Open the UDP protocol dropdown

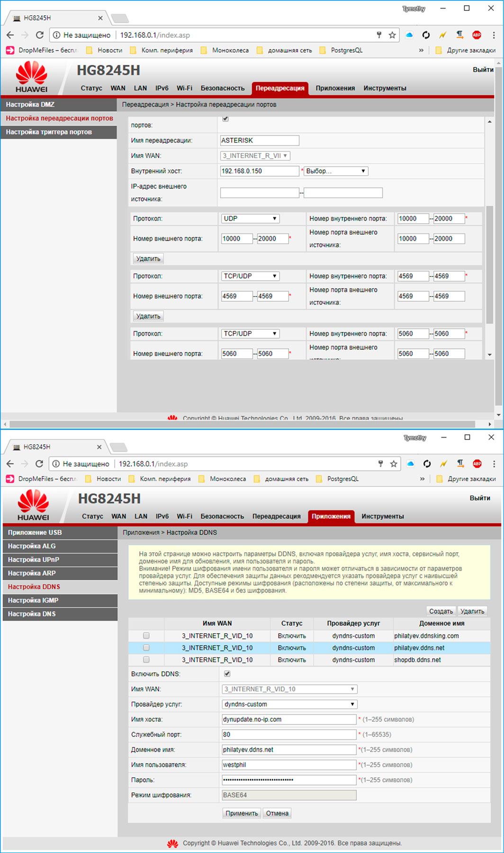[x=250, y=218]
